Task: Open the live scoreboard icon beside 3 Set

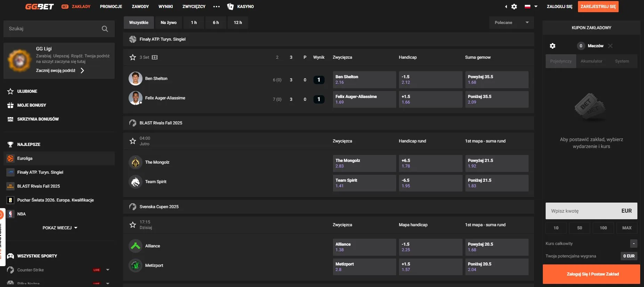Action: pos(155,57)
